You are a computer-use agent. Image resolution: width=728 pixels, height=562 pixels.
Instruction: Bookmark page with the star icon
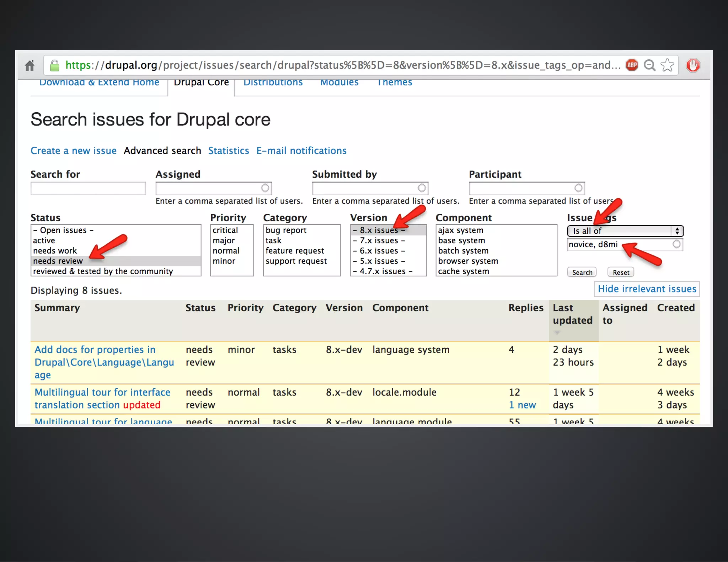tap(667, 65)
